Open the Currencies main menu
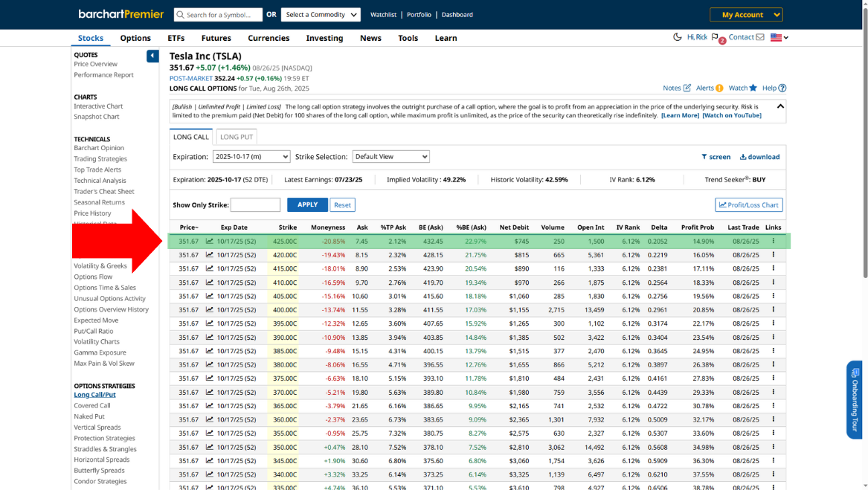This screenshot has height=490, width=868. (269, 38)
